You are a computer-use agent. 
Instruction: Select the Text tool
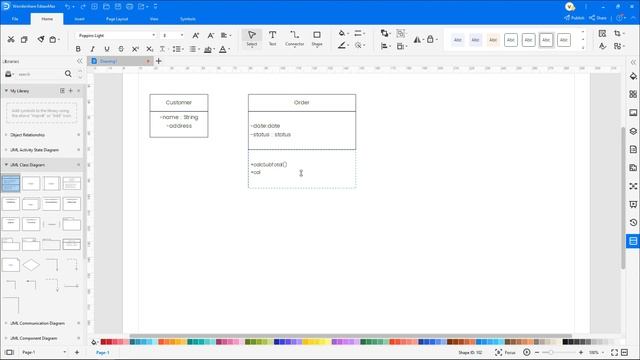(272, 38)
